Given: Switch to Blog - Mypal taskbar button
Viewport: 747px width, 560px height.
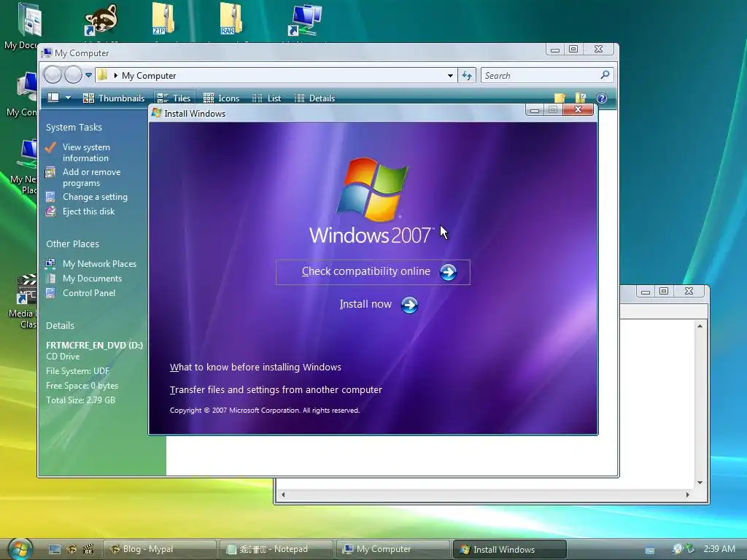Looking at the screenshot, I should pos(159,549).
